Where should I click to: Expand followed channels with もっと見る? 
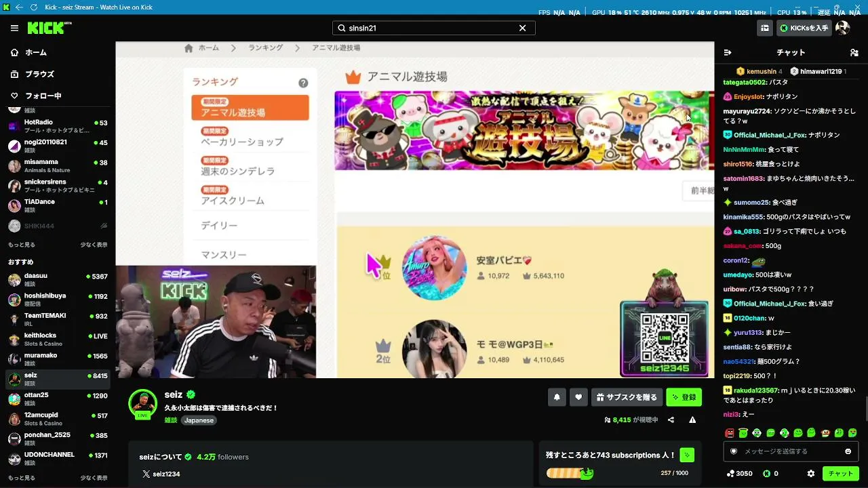(x=21, y=245)
